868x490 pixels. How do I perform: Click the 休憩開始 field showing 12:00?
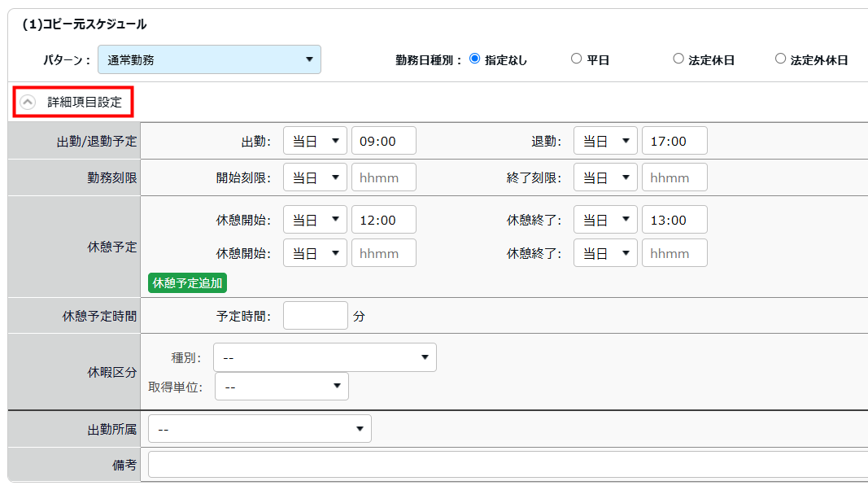tap(383, 220)
